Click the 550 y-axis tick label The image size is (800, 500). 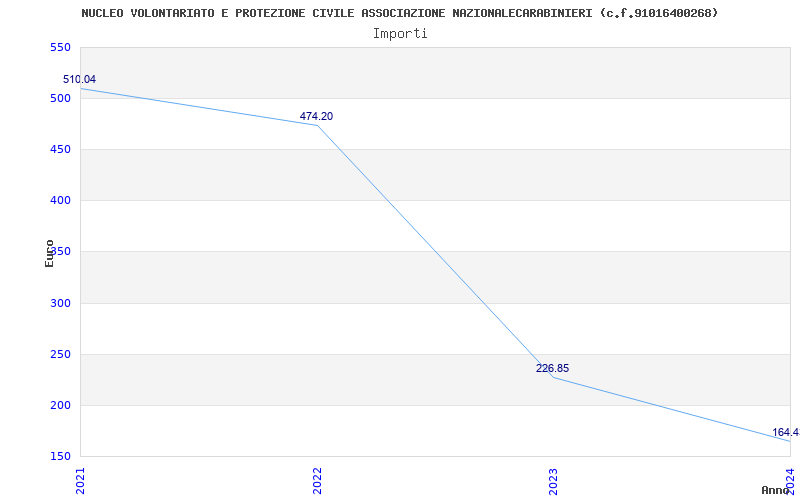click(60, 47)
